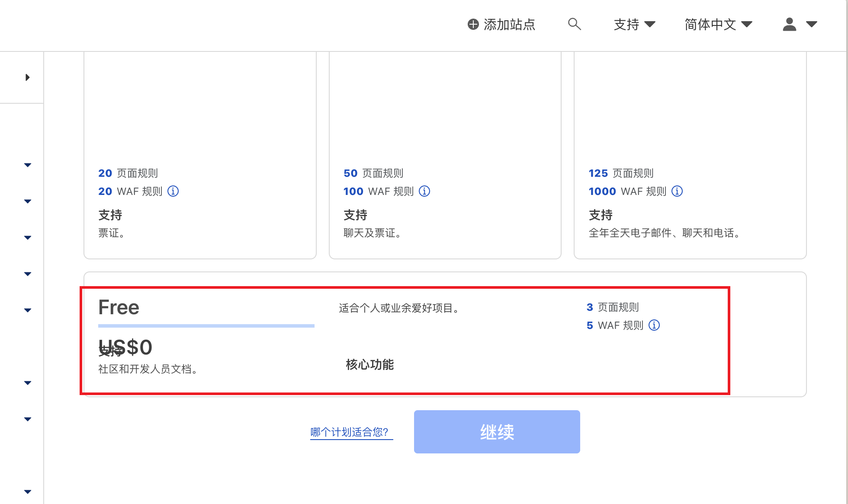The height and width of the screenshot is (504, 848).
Task: Open the 简体中文 language dropdown
Action: click(718, 24)
